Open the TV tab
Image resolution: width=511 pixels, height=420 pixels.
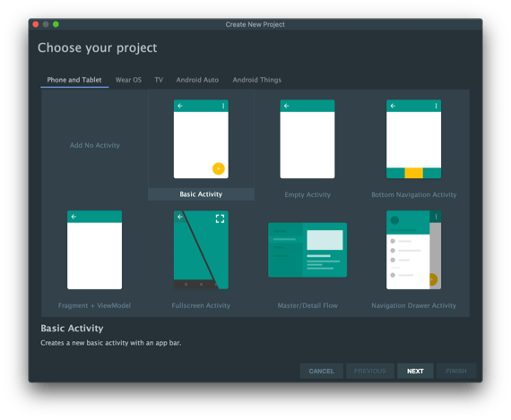coord(159,80)
